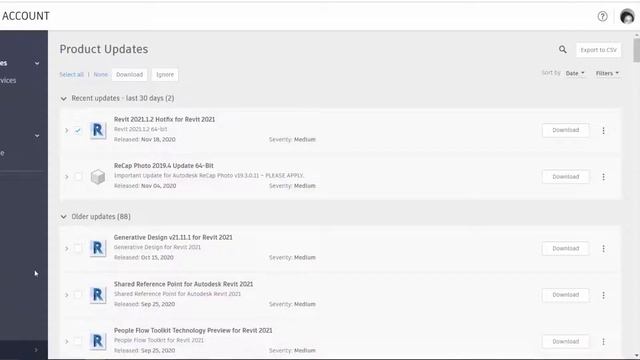Click the Revit icon of Shared Reference Point
Screen dimensions: 640x360
click(x=98, y=295)
